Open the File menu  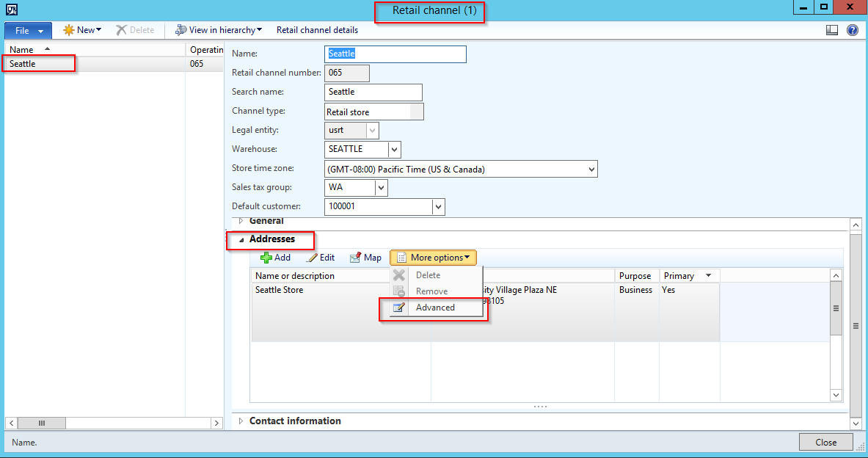[x=28, y=31]
